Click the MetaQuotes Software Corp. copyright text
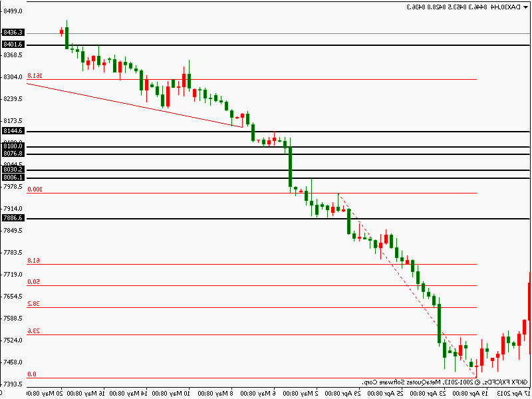The image size is (532, 399). (x=446, y=382)
